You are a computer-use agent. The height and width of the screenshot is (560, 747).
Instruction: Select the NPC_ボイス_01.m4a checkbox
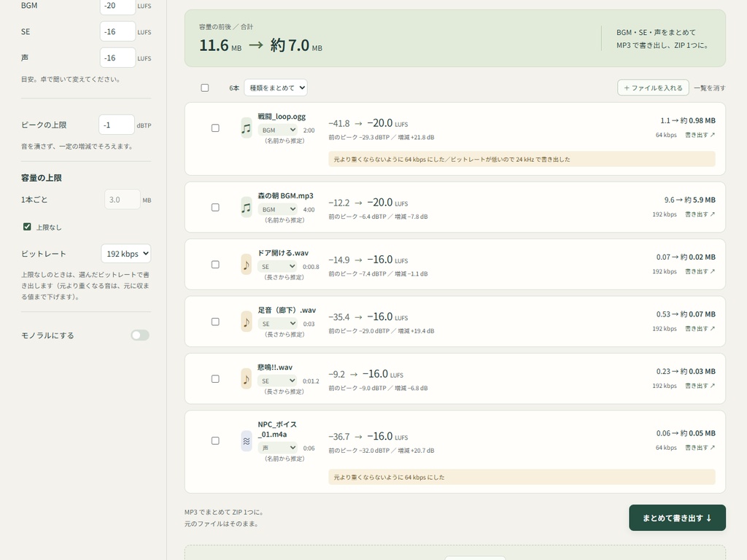click(215, 441)
